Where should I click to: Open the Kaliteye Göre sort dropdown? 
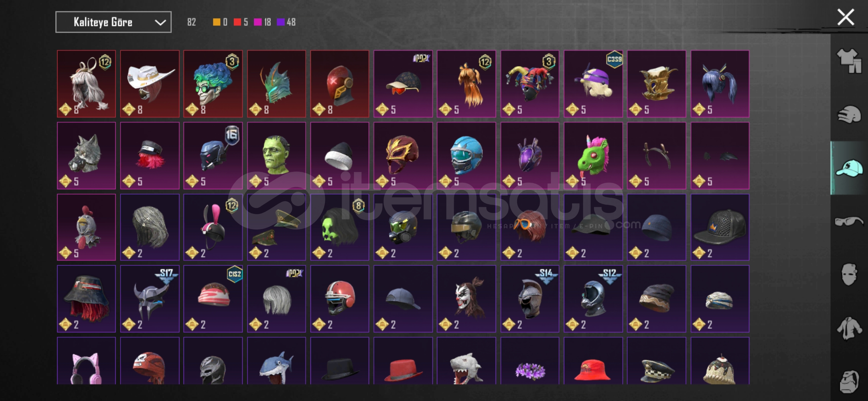(x=114, y=22)
